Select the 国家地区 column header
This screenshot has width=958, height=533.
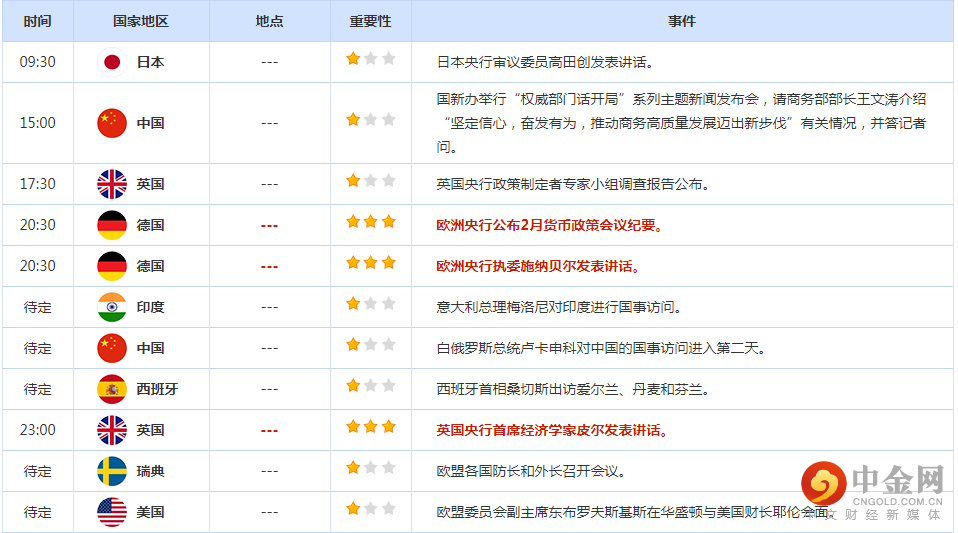[141, 21]
